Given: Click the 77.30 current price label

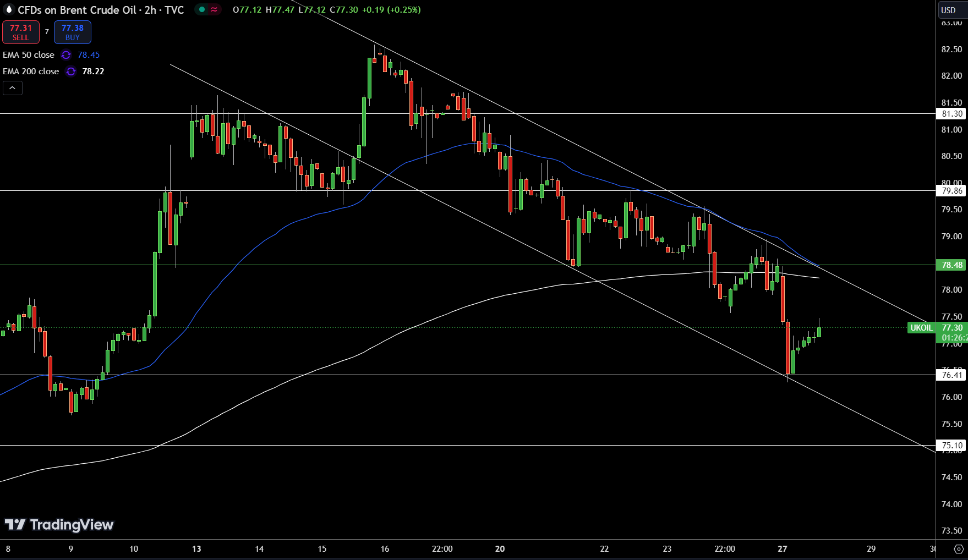Looking at the screenshot, I should [x=952, y=328].
